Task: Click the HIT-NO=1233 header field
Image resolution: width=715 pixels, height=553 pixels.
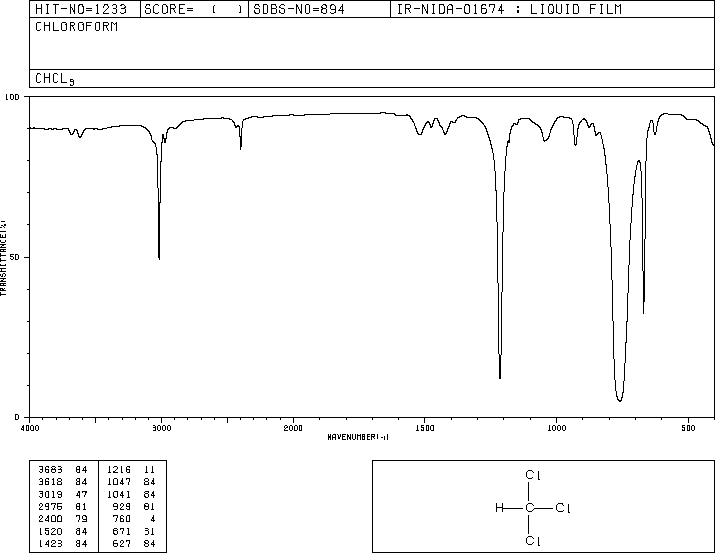Action: (x=85, y=9)
